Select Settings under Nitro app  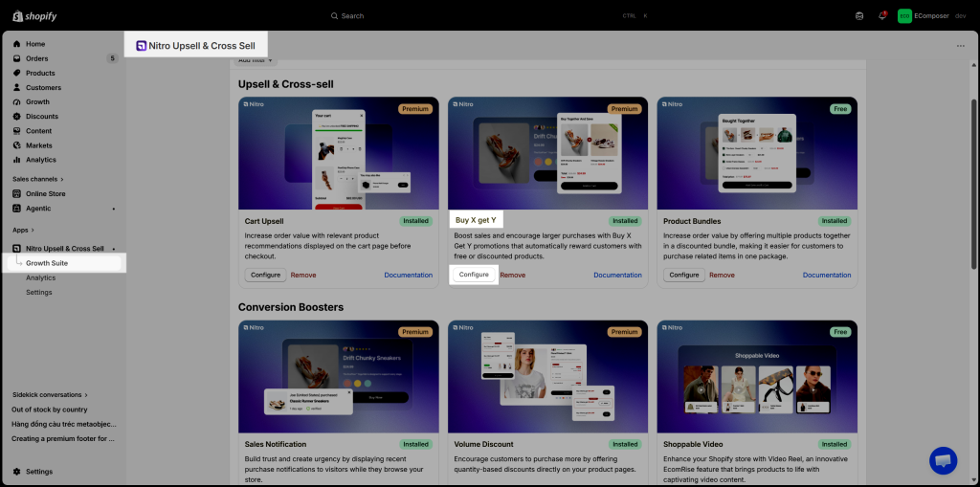[x=38, y=292]
